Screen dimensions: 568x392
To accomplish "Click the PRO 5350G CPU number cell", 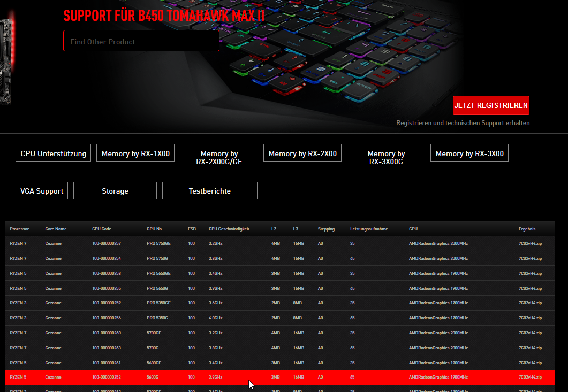I will coord(157,318).
